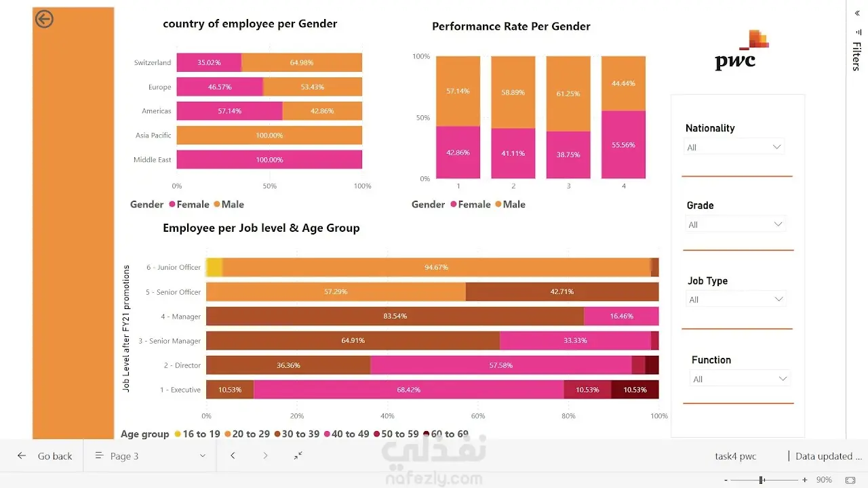Select the Middle East Female bar segment
868x488 pixels.
269,159
